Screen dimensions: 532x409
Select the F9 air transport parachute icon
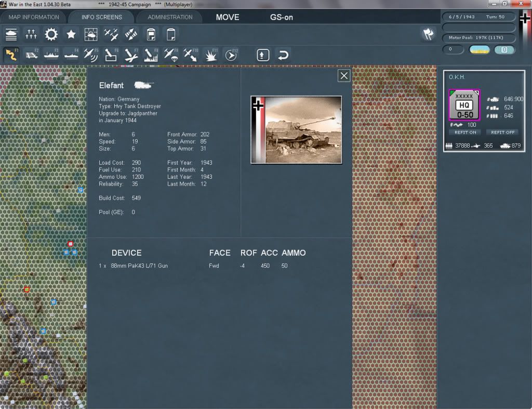(171, 55)
